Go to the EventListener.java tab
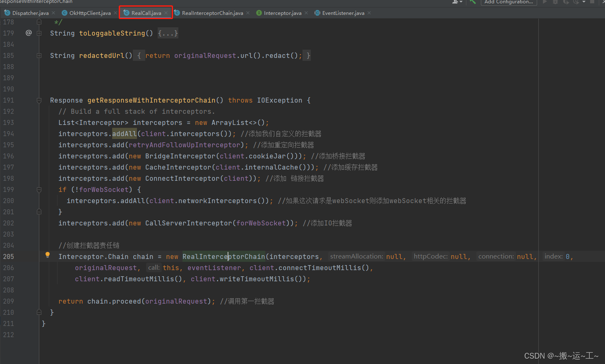Viewport: 605px width, 364px height. (343, 13)
